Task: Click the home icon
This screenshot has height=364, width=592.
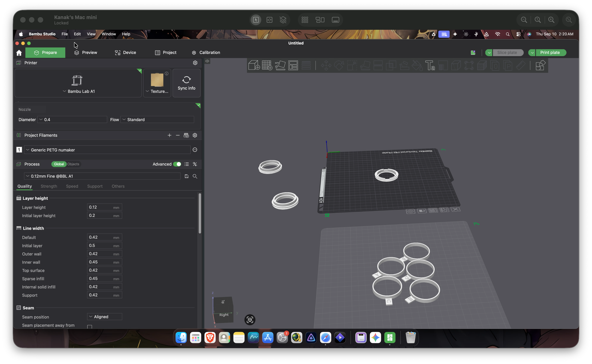Action: click(x=19, y=52)
